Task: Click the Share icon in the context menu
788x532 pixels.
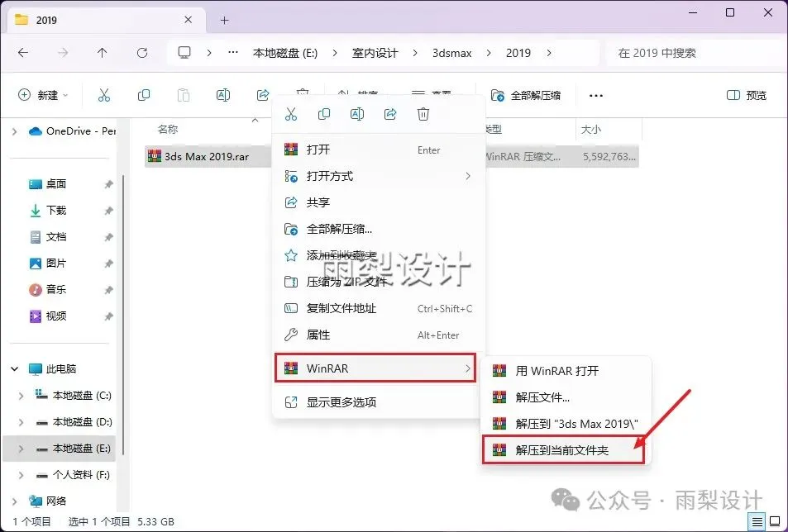Action: [390, 114]
